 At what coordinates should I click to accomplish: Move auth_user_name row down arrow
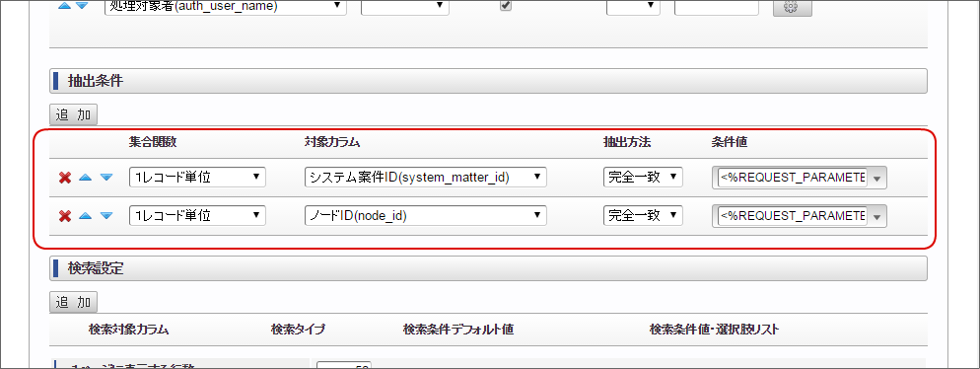82,6
